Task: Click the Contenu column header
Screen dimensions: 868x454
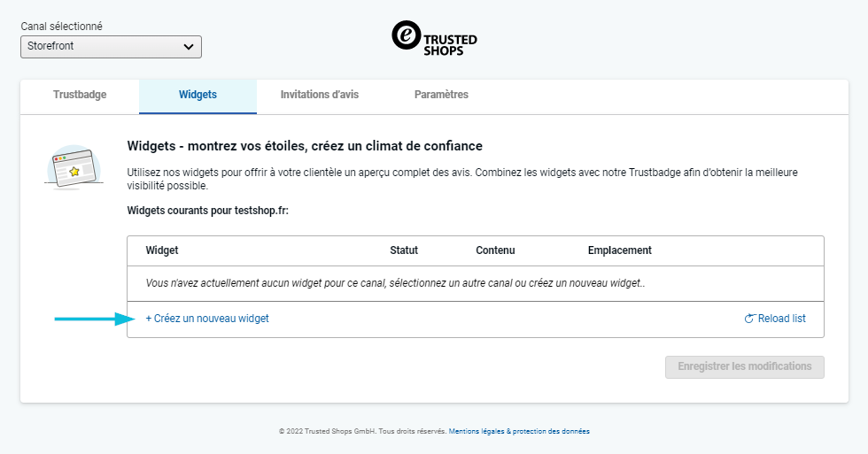Action: pyautogui.click(x=495, y=250)
